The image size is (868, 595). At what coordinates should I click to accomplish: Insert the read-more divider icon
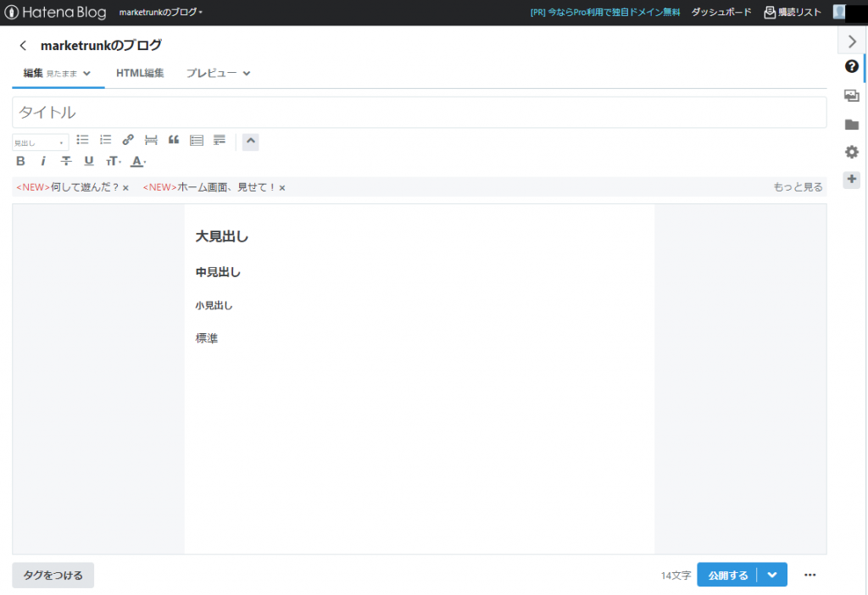tap(151, 140)
